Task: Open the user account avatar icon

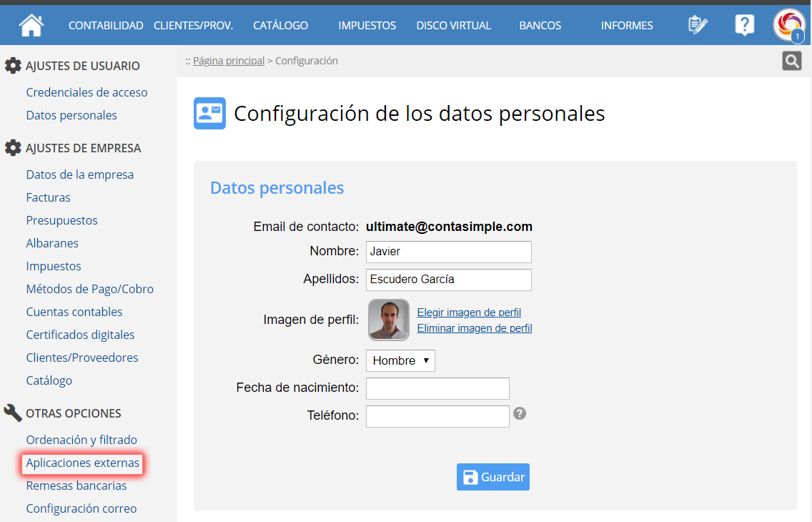Action: pos(788,25)
